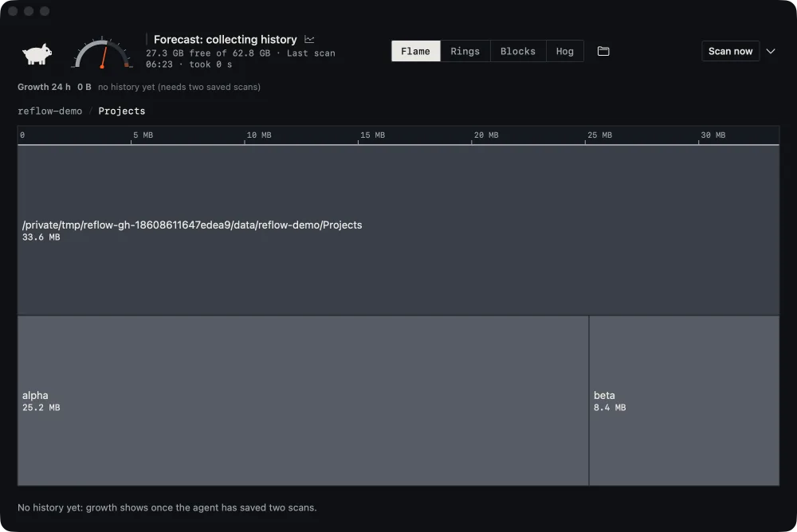Click the '27.3 GB free of 62.8 GB' text

[x=208, y=53]
